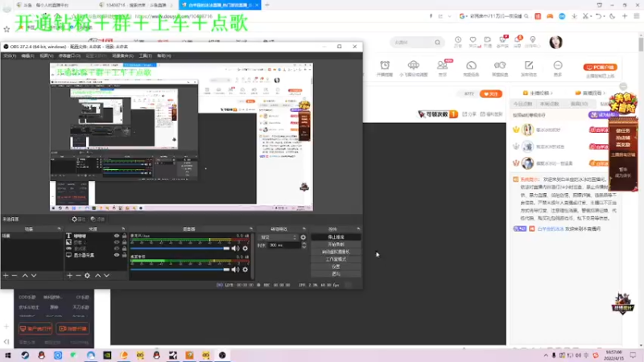
Task: Click Start Recording button in OBS controls
Action: click(336, 245)
